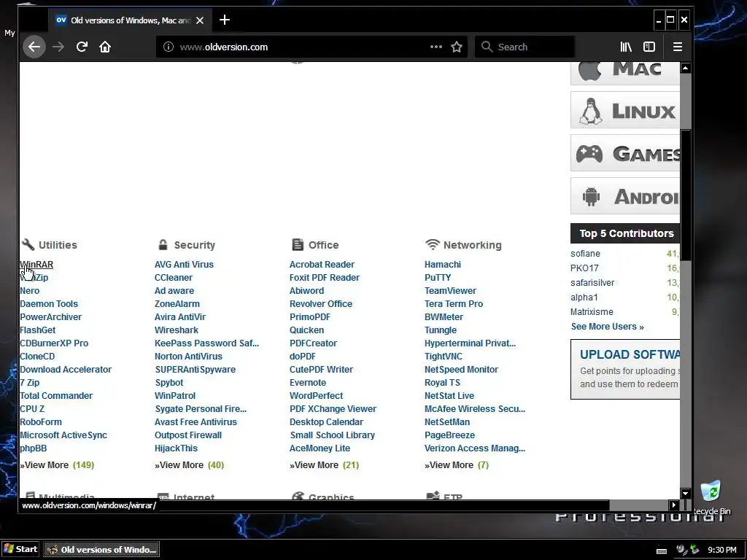Open the Library icon in toolbar

click(x=626, y=47)
